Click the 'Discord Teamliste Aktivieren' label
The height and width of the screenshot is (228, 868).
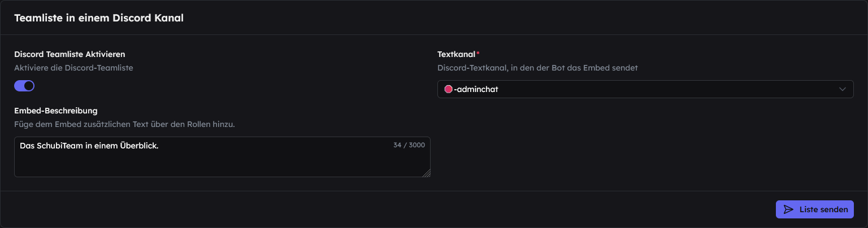[70, 54]
